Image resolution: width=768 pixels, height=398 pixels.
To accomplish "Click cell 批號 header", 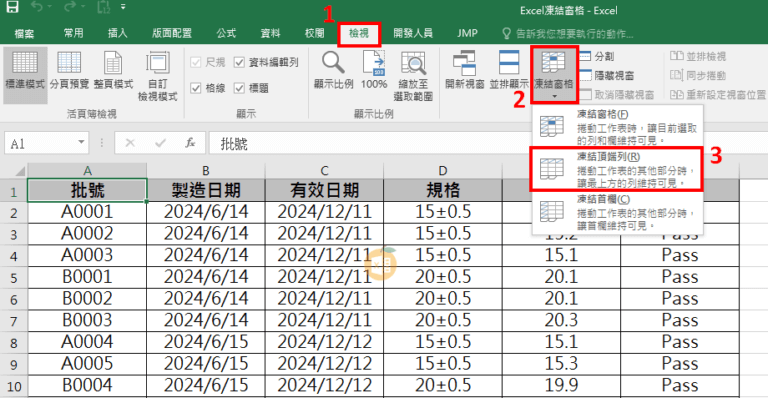I will [x=87, y=190].
